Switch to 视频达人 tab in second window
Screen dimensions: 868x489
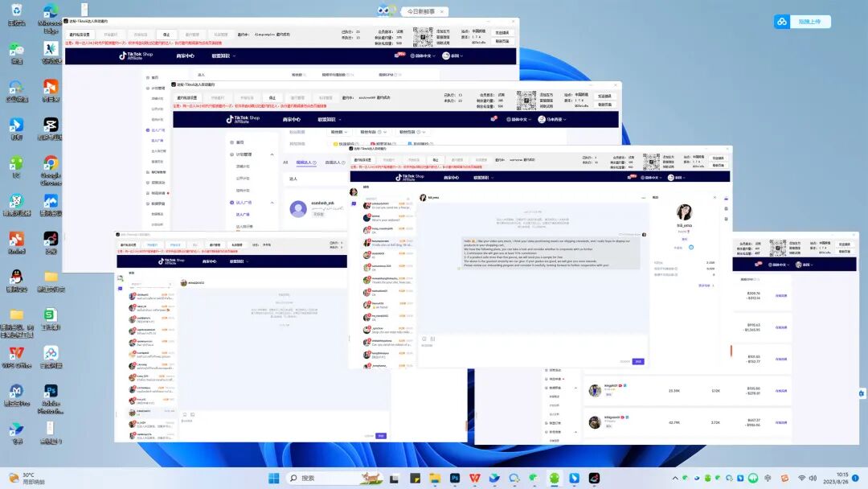point(306,162)
